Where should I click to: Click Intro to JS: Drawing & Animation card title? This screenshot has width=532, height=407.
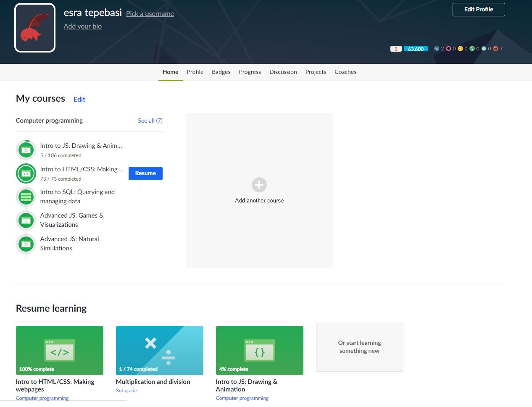tap(247, 386)
